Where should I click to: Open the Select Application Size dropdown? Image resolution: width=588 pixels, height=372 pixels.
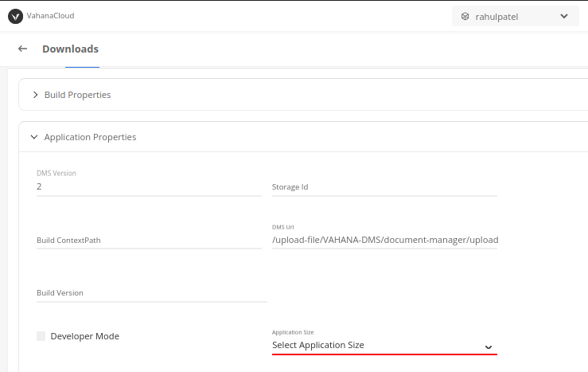tap(384, 345)
